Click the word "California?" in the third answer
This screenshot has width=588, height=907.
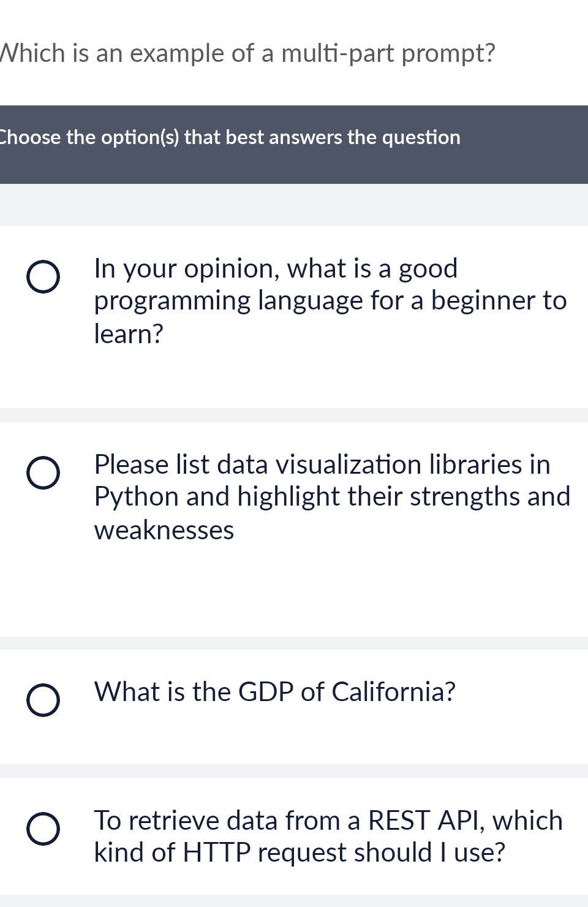pos(393,692)
